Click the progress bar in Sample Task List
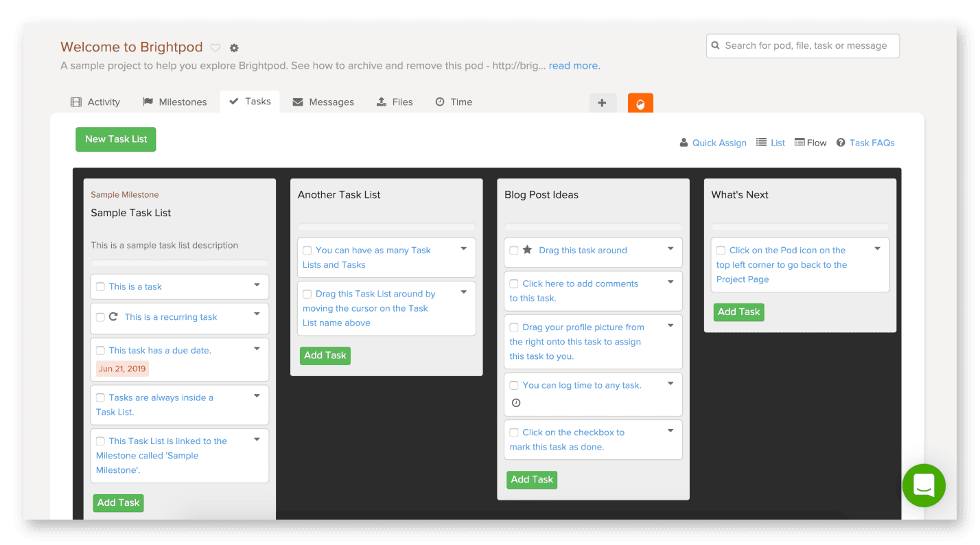 click(180, 264)
